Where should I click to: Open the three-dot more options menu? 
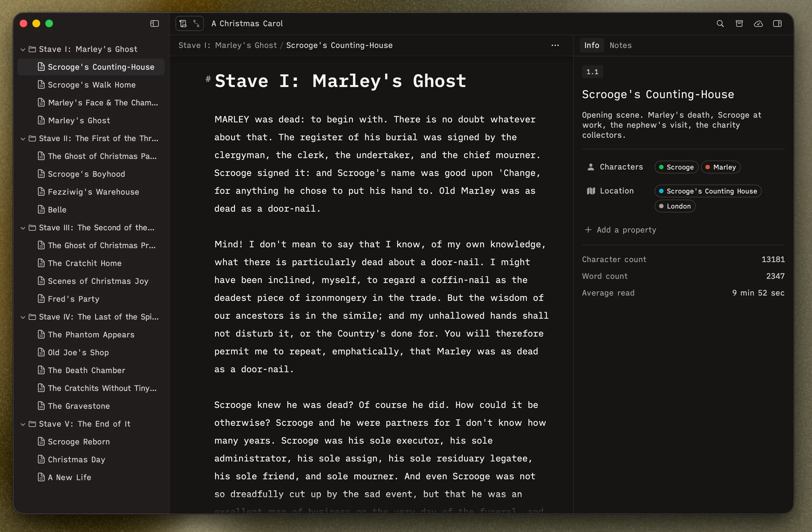tap(555, 45)
